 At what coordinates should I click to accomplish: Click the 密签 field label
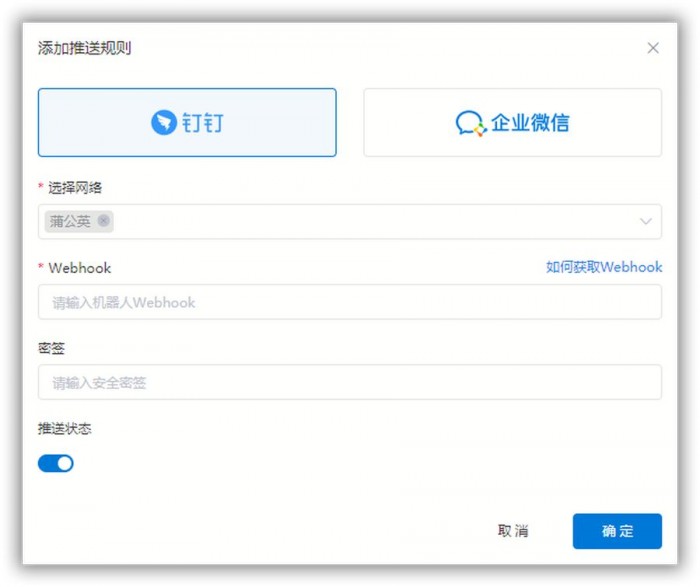click(51, 348)
